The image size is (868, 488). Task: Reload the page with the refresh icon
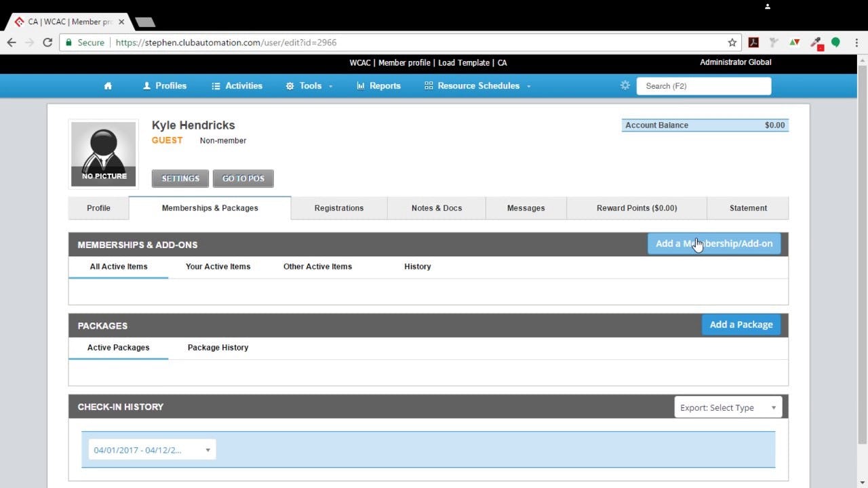46,42
